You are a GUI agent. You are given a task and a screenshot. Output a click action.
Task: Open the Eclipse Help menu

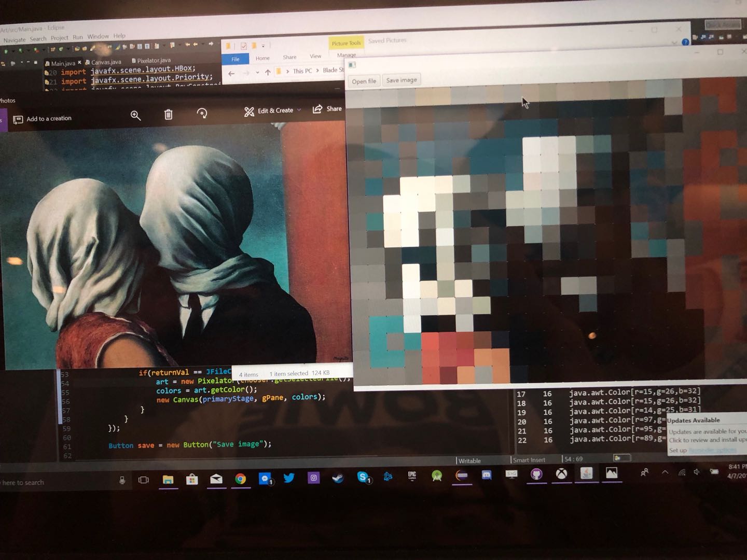(119, 36)
